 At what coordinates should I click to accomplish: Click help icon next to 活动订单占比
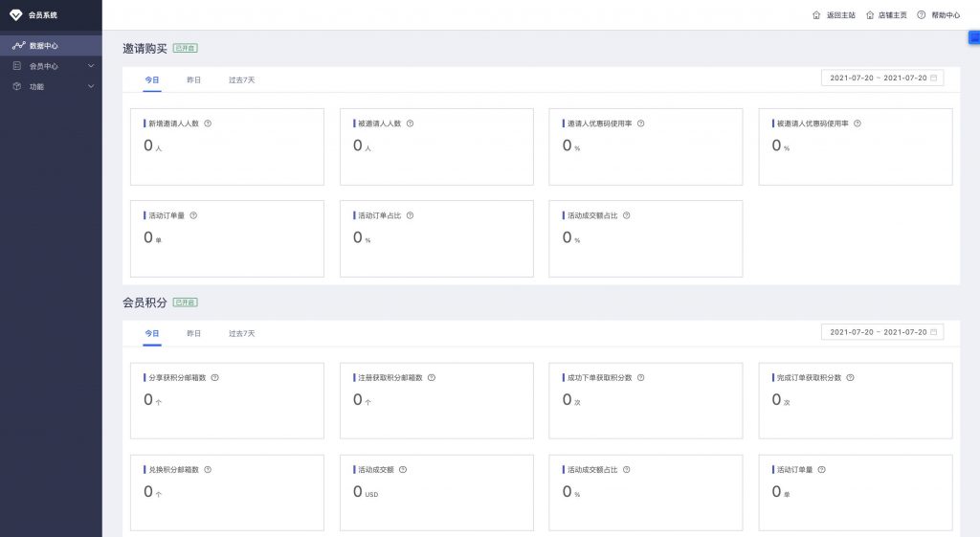(410, 215)
